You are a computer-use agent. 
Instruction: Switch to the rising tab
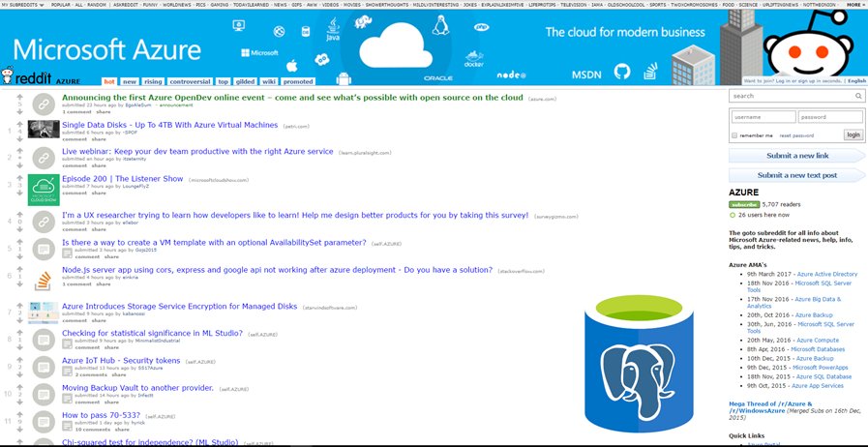153,81
